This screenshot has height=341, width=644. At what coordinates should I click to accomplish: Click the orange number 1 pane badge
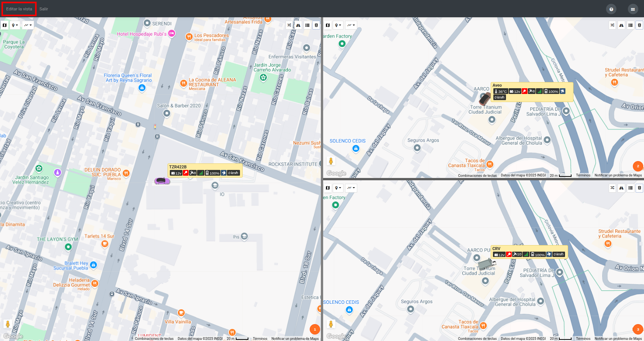[x=315, y=329]
